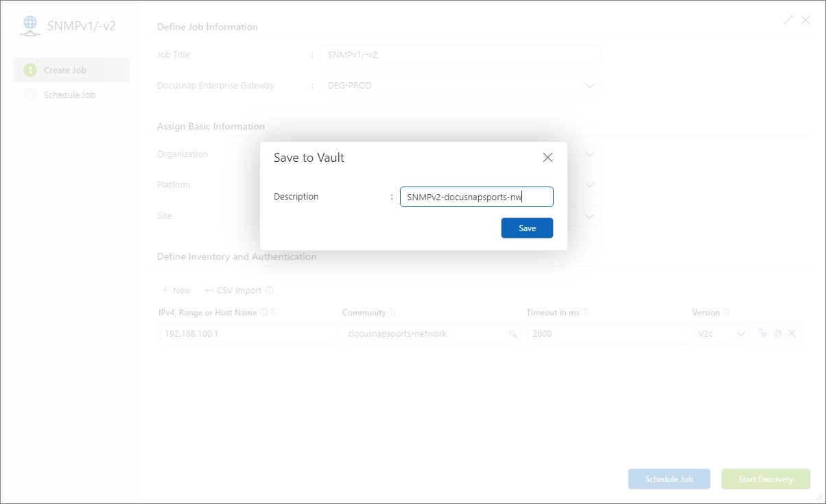Click the save-to-vault key icon on the row

(762, 333)
